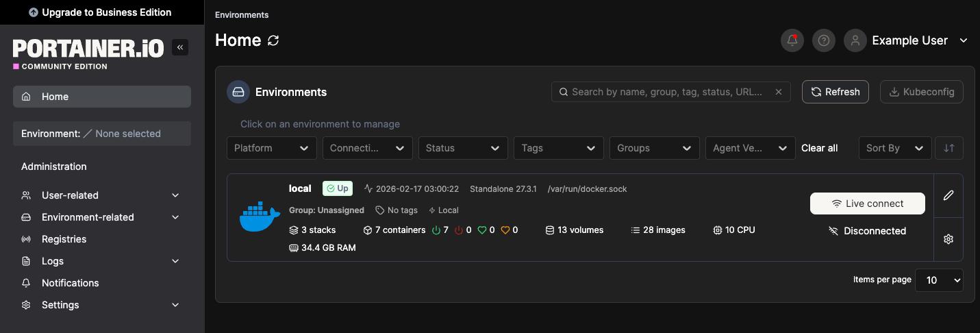Click the Disconnected status label
This screenshot has width=980, height=333.
[x=868, y=231]
